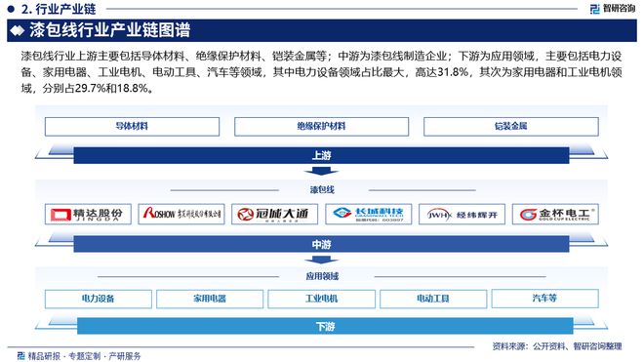Viewport: 644px width, 362px height.
Task: Click the 智研咨询 logo at top right
Action: [612, 9]
